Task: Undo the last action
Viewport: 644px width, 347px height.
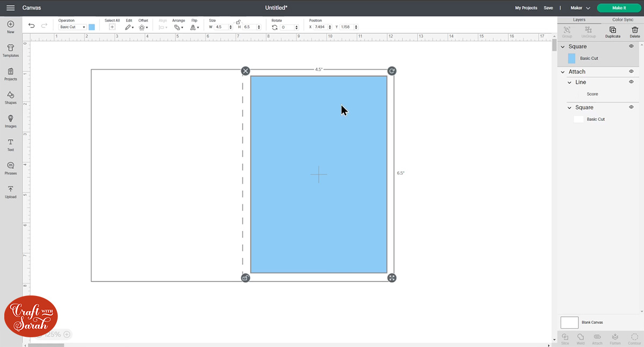Action: point(31,25)
